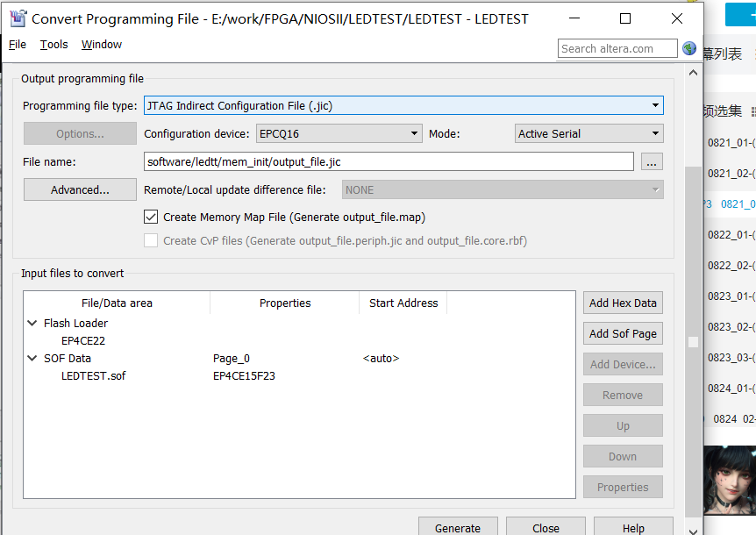Screen dimensions: 756x535
Task: Select 0823_03 entry in background window
Action: 731,358
